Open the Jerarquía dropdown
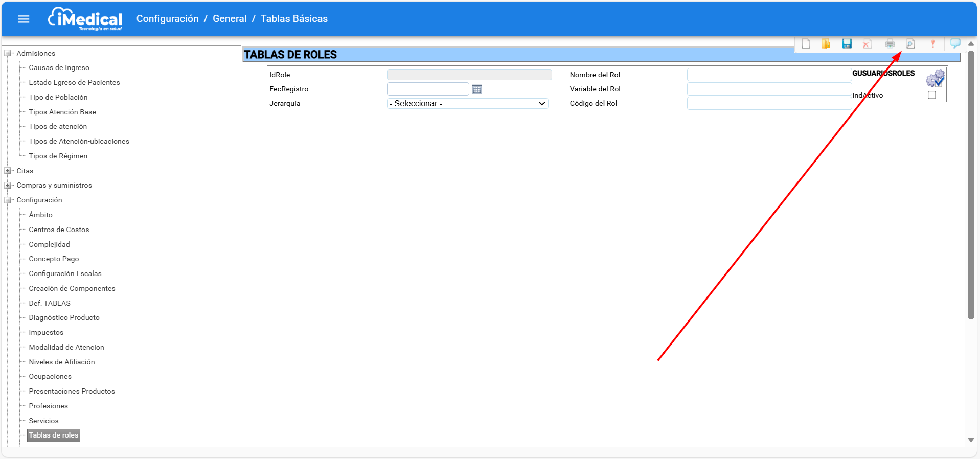The width and height of the screenshot is (980, 459). tap(467, 104)
